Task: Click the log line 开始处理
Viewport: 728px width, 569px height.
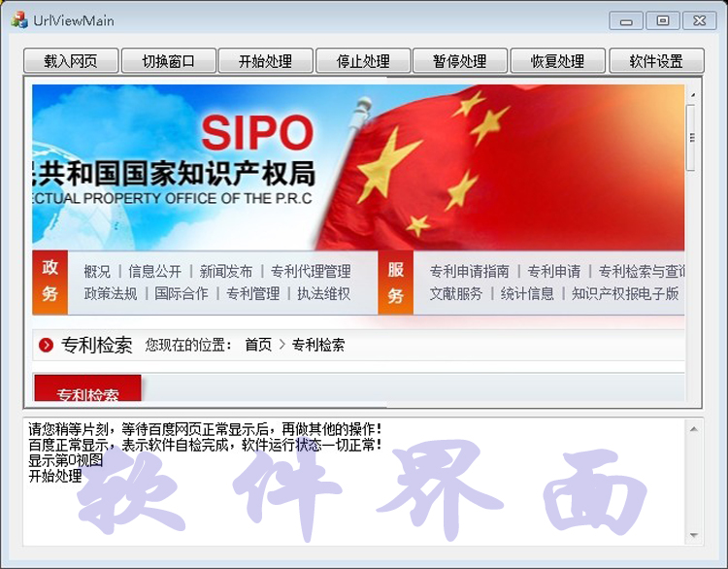Action: point(55,476)
